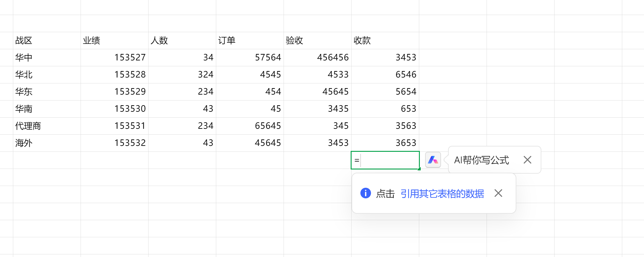Select the 验收 header cell
This screenshot has width=644, height=257.
tap(317, 40)
